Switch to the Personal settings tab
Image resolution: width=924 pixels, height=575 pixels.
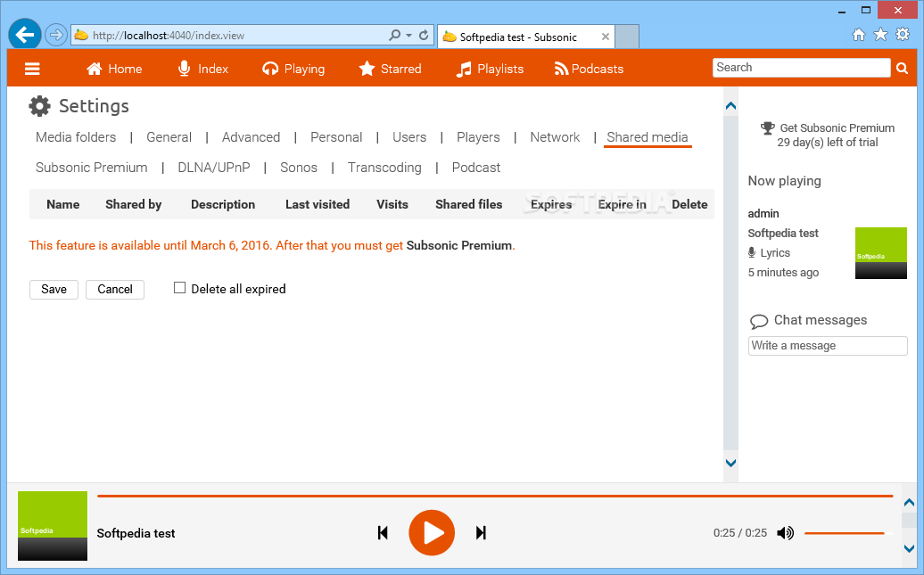(336, 137)
